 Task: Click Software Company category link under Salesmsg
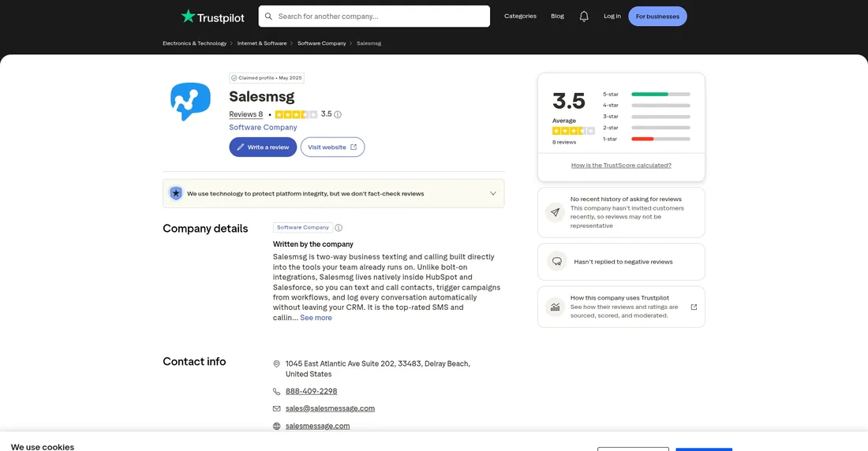click(263, 127)
